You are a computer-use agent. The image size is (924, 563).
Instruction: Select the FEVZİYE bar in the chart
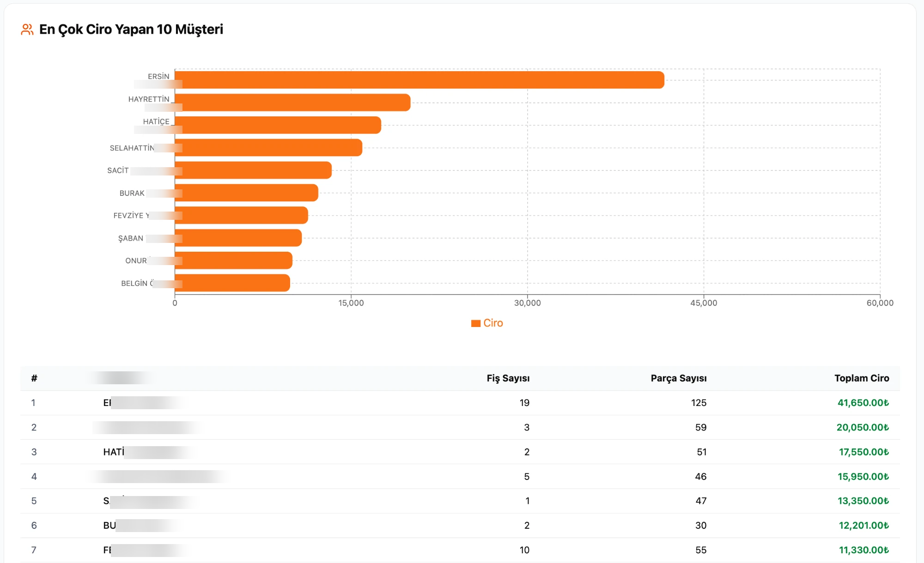(x=241, y=215)
